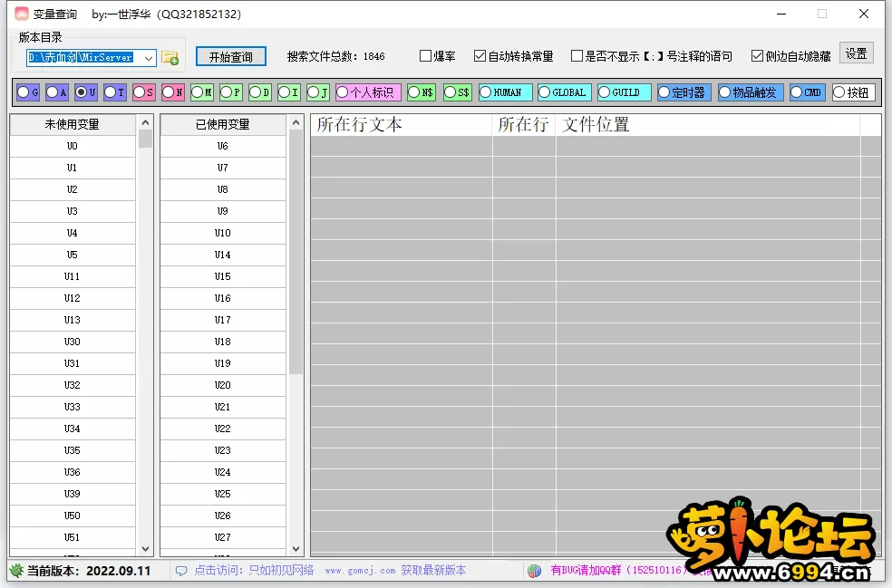The image size is (892, 588).
Task: Click down arrow of unused variables scrollbar
Action: tap(145, 549)
